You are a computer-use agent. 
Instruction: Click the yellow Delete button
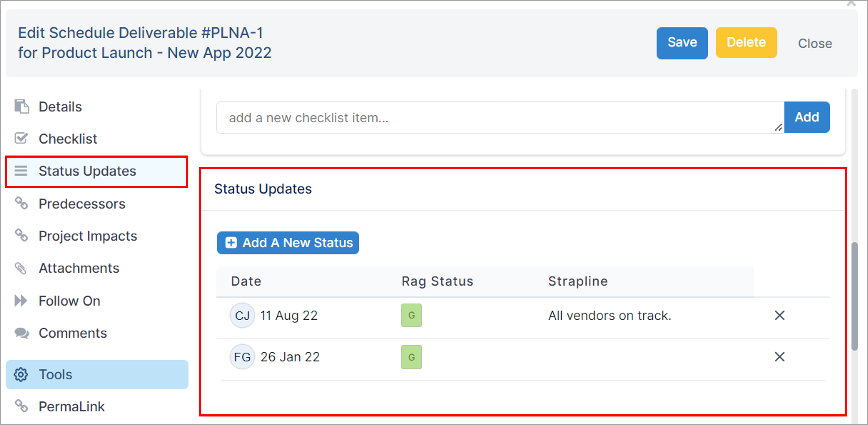pyautogui.click(x=746, y=43)
